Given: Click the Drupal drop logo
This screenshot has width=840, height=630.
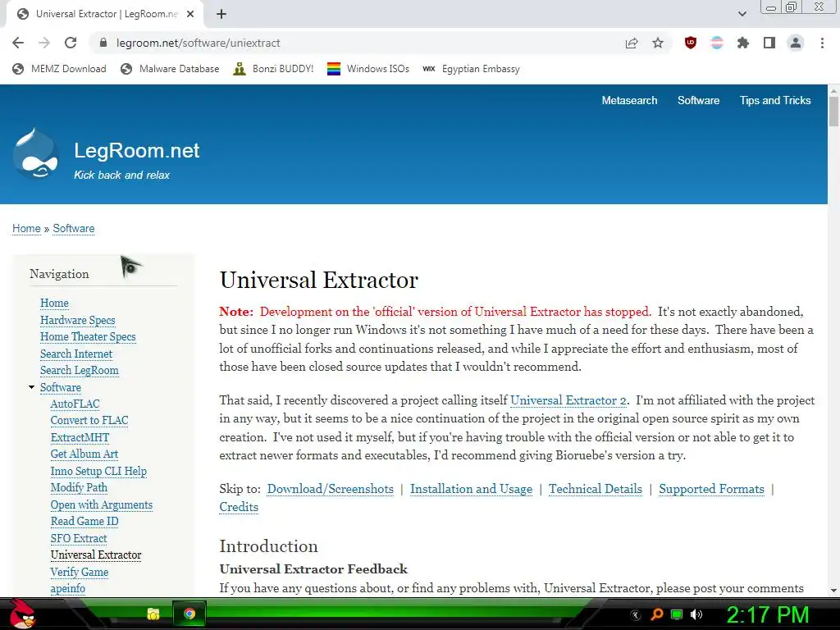Looking at the screenshot, I should 35,153.
